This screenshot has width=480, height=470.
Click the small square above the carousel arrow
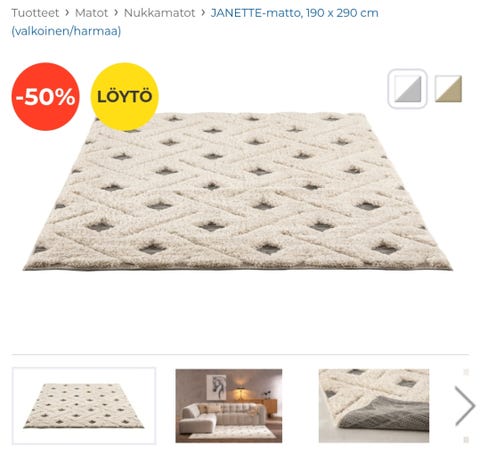tap(466, 372)
